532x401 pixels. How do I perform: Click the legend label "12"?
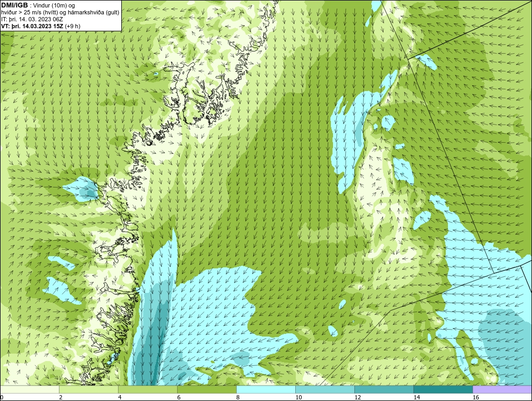coord(358,397)
